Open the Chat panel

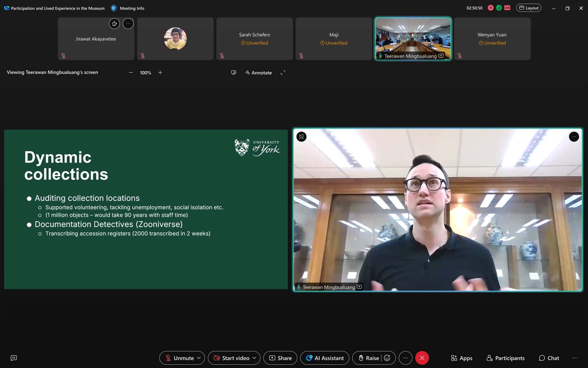coord(549,358)
